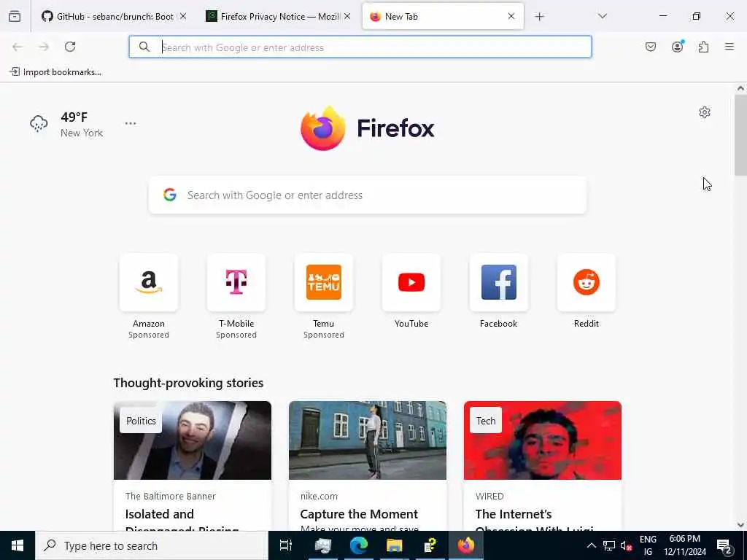
Task: Reload the current page
Action: (x=70, y=47)
